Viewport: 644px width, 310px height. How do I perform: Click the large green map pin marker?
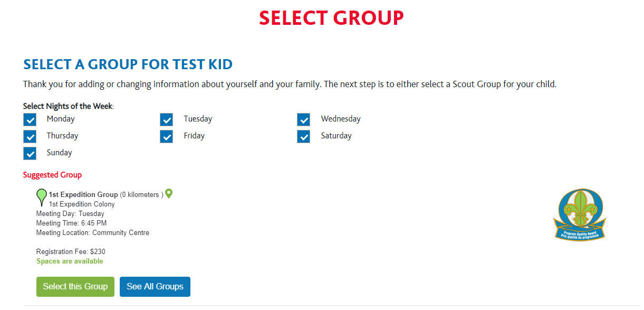(41, 197)
